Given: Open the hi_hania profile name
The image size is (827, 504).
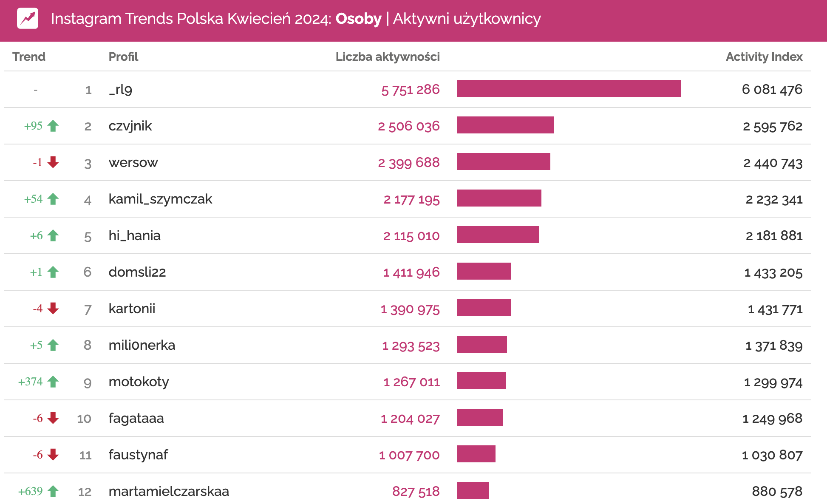Looking at the screenshot, I should [134, 235].
